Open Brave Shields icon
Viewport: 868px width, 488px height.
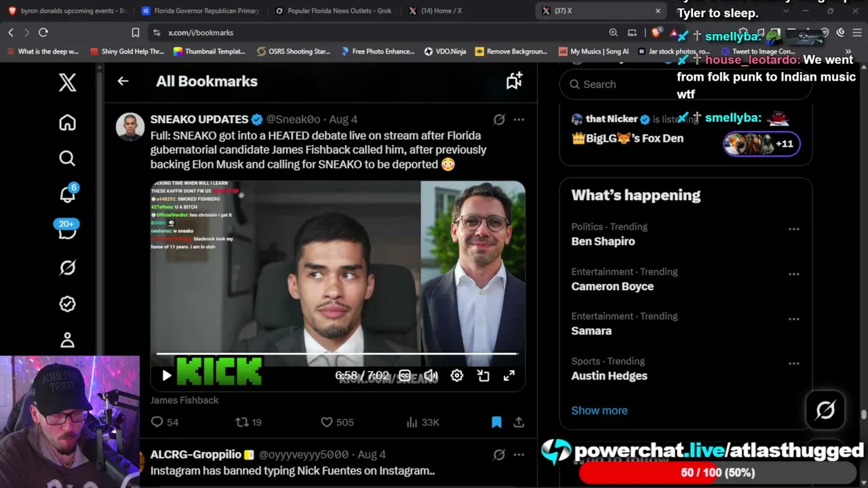tap(656, 33)
